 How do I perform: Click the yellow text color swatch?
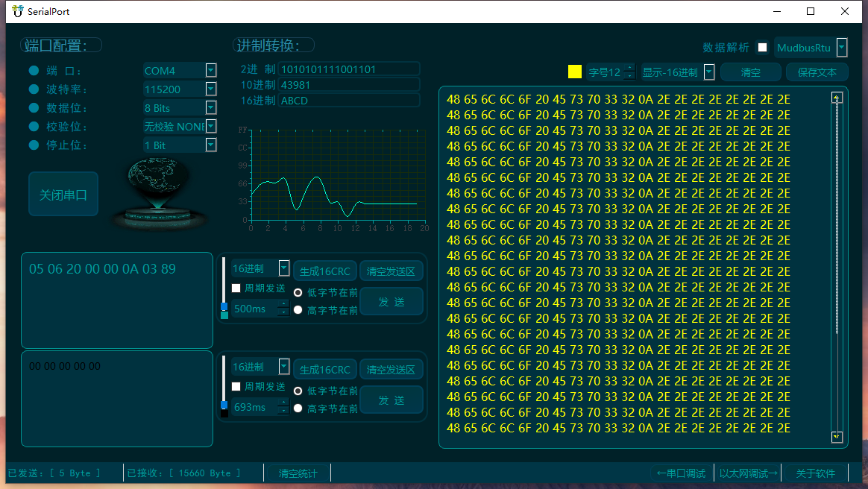point(575,72)
